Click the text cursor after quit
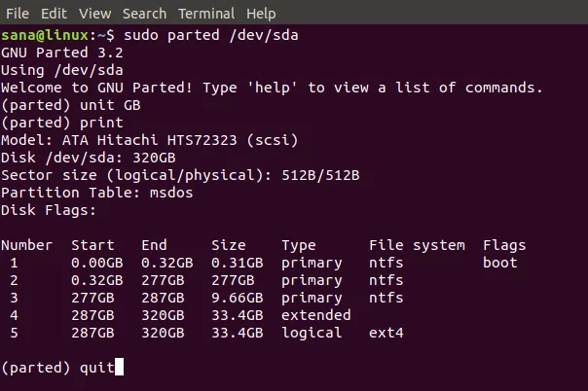Screen dimensions: 588x391 (x=119, y=367)
